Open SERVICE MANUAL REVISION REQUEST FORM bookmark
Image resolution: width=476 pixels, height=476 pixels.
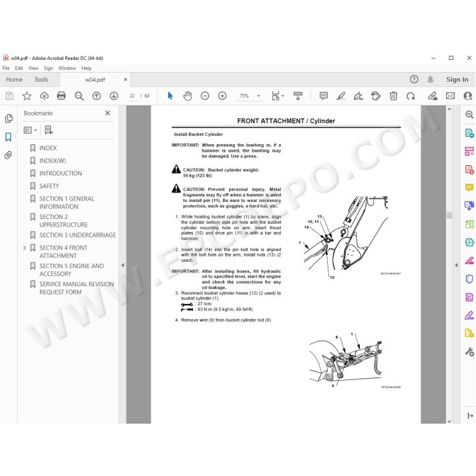[76, 288]
